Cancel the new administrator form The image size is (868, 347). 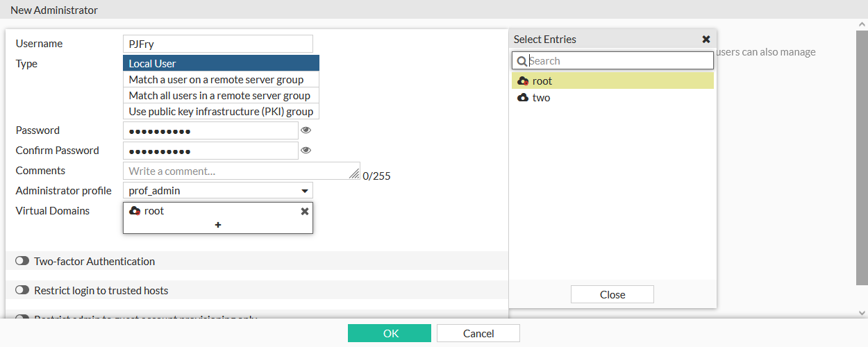pyautogui.click(x=478, y=334)
